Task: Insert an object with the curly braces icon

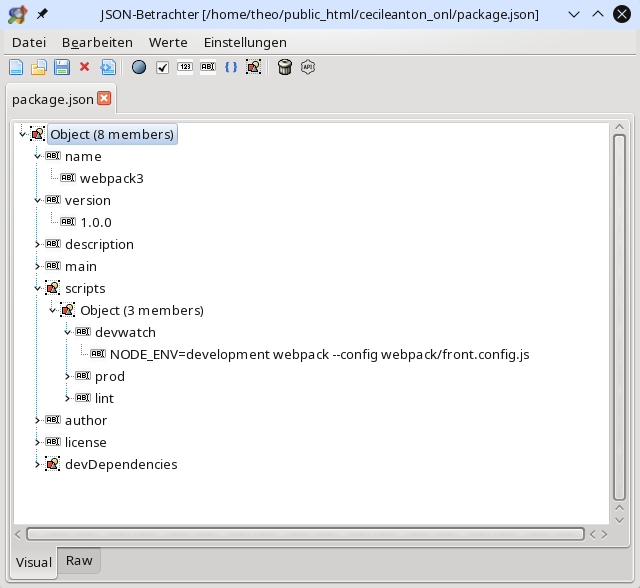Action: click(231, 67)
